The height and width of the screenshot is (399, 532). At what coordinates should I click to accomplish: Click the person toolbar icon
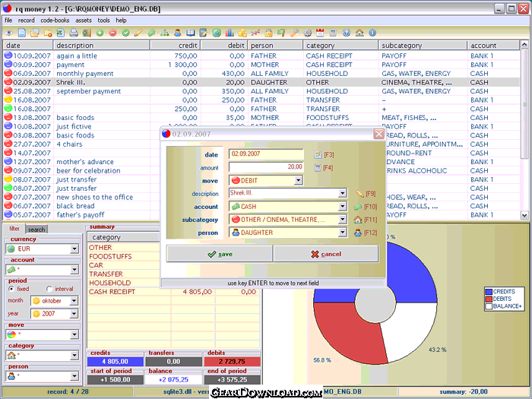[x=177, y=33]
